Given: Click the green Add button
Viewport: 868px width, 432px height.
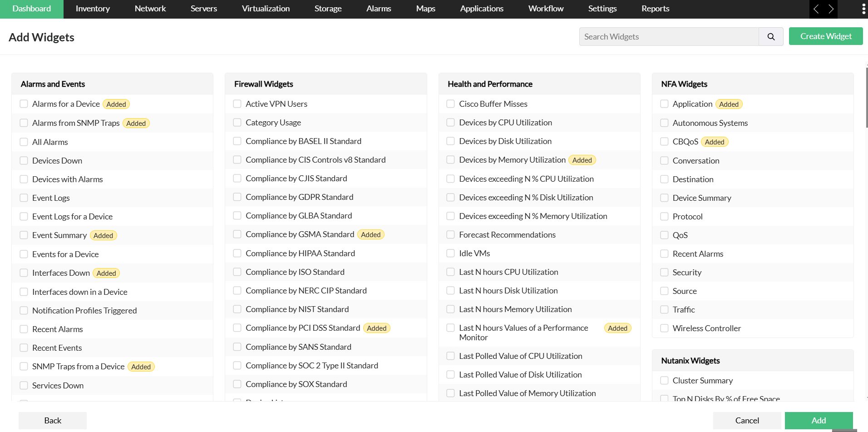Looking at the screenshot, I should (819, 421).
